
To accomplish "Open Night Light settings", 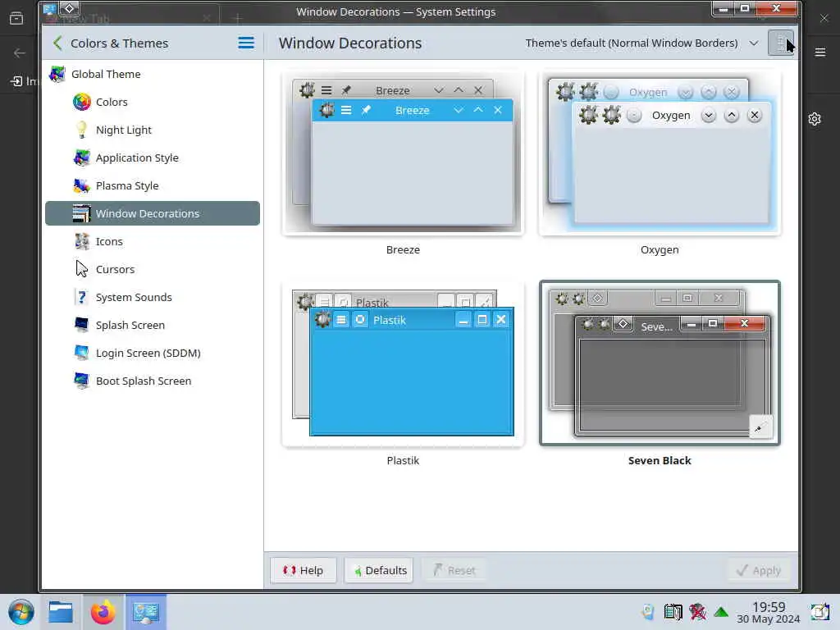I will (153, 130).
